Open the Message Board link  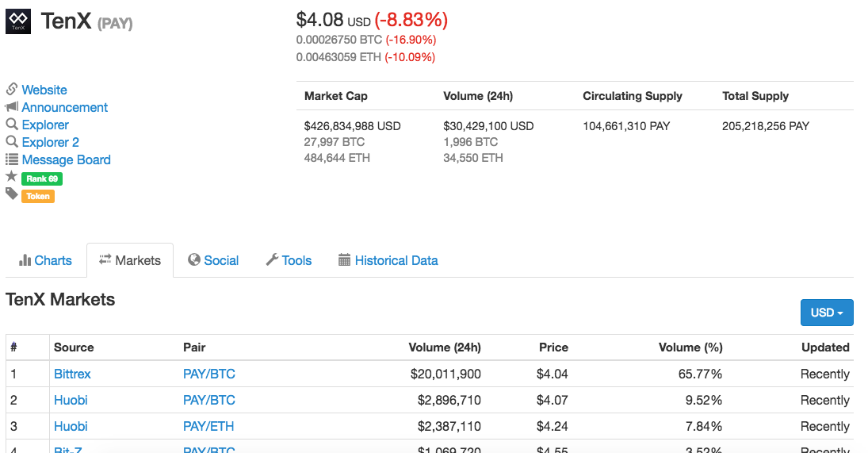click(x=67, y=159)
